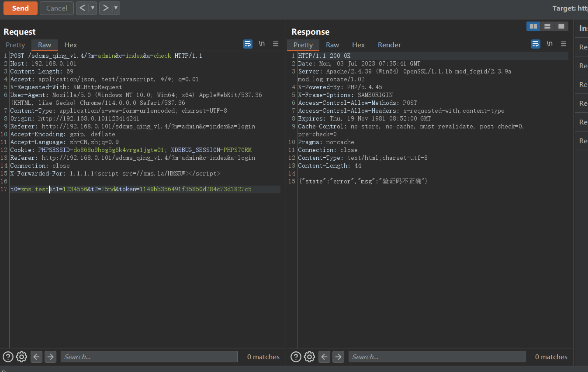Go to previous match in Request search
This screenshot has width=588, height=372.
tap(36, 357)
